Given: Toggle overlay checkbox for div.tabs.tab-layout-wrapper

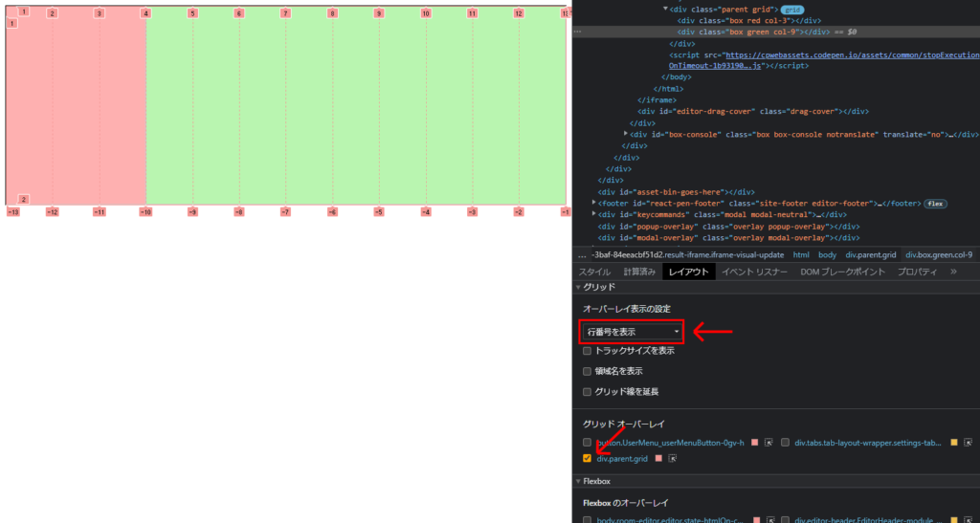Looking at the screenshot, I should (786, 443).
